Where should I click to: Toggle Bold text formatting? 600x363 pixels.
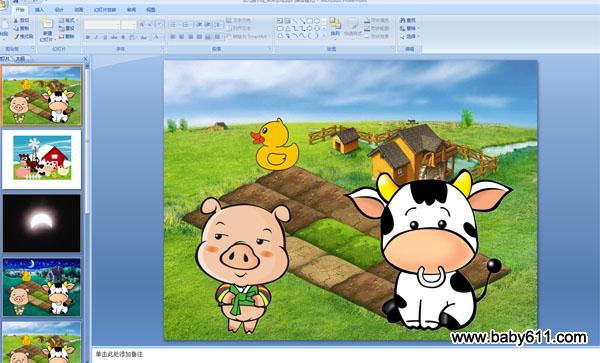pyautogui.click(x=88, y=37)
